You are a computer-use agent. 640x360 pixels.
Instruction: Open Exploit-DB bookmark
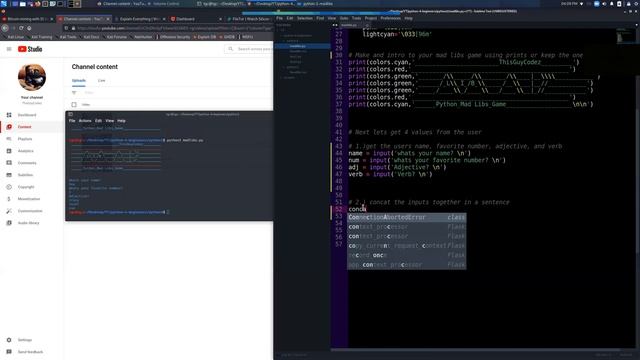[205, 37]
